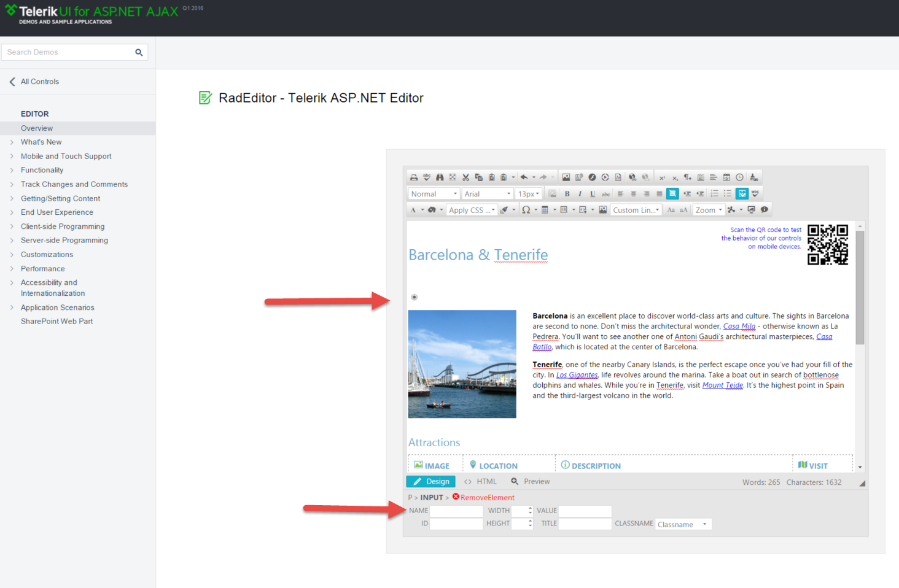Toggle Underline formatting
This screenshot has height=588, width=899.
[x=593, y=194]
